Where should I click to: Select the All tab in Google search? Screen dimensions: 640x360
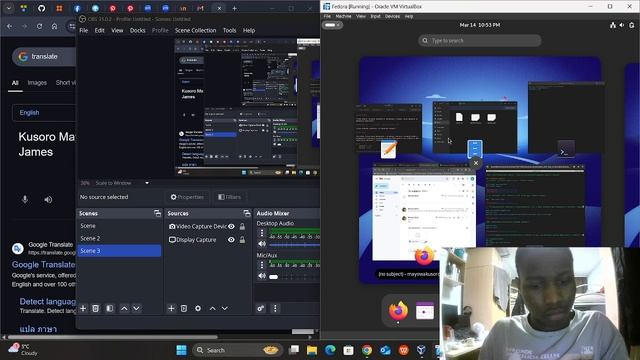[x=15, y=82]
